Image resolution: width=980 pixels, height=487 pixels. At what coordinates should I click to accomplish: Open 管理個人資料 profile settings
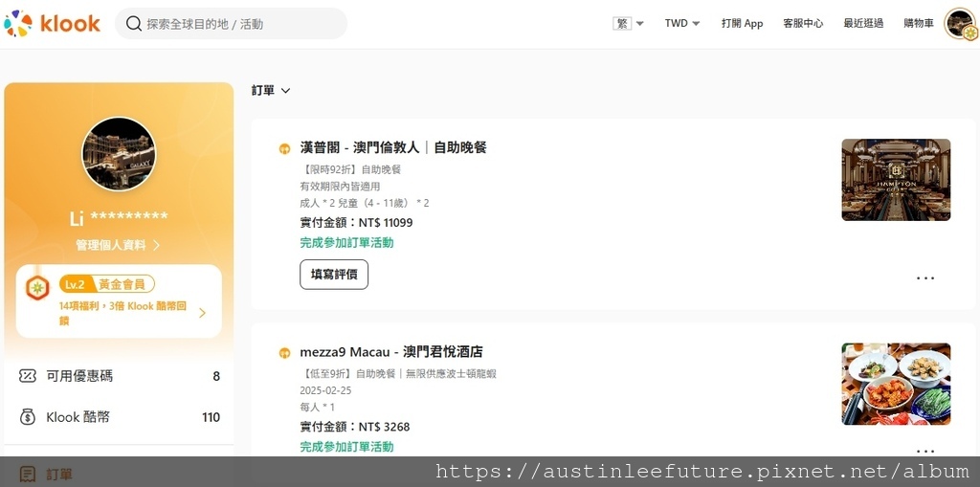tap(118, 245)
